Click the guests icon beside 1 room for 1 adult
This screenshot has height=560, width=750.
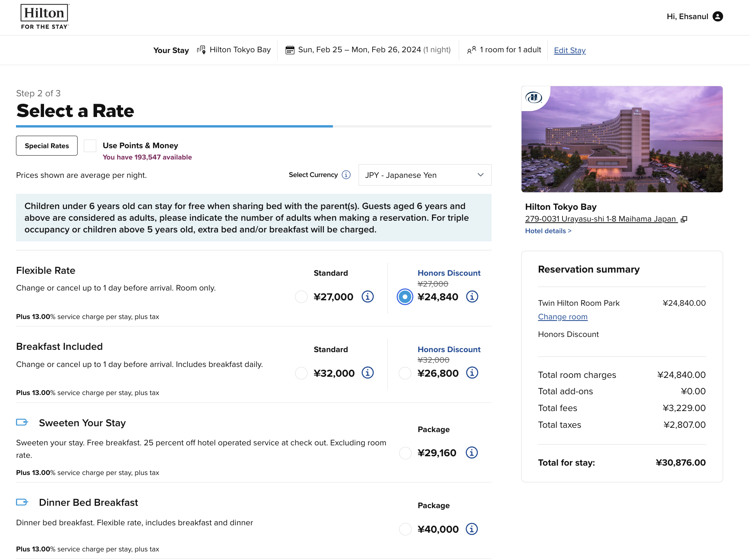tap(471, 50)
